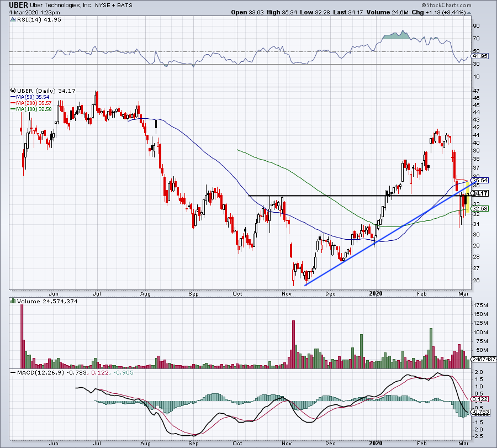Click the bold UBER ticker title
This screenshot has width=497, height=448.
tap(18, 5)
